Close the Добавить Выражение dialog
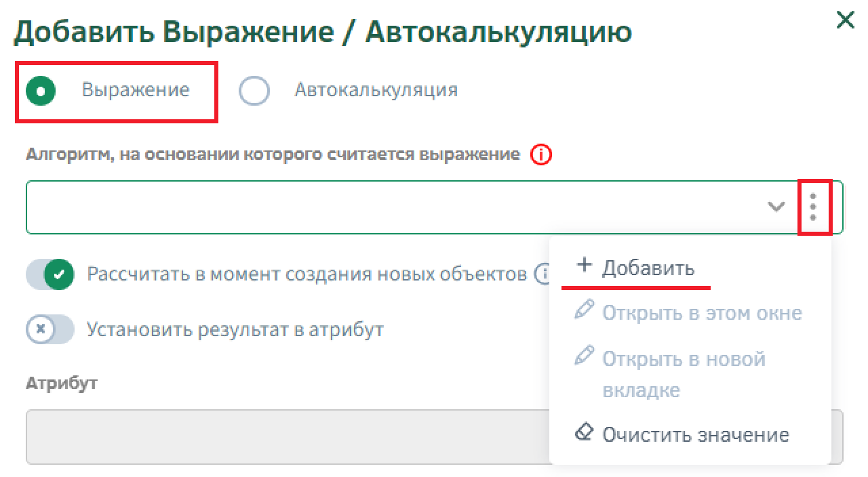This screenshot has height=477, width=868. tap(845, 20)
